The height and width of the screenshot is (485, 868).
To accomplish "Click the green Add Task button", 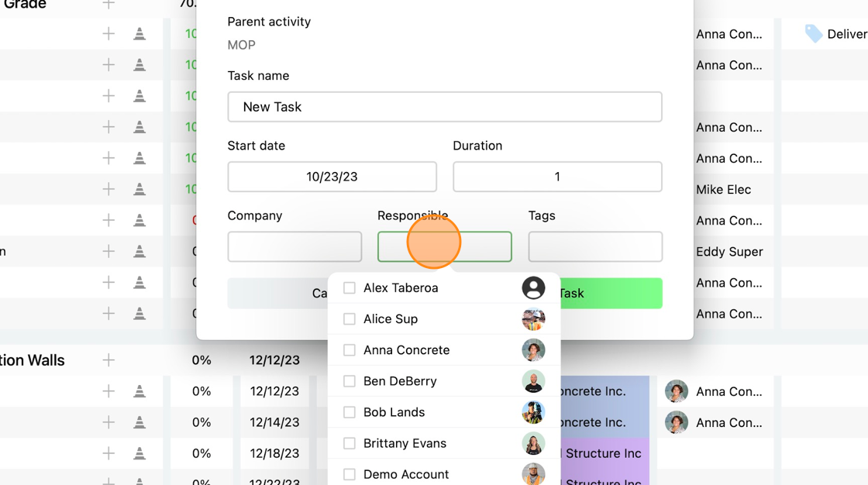I will point(611,294).
